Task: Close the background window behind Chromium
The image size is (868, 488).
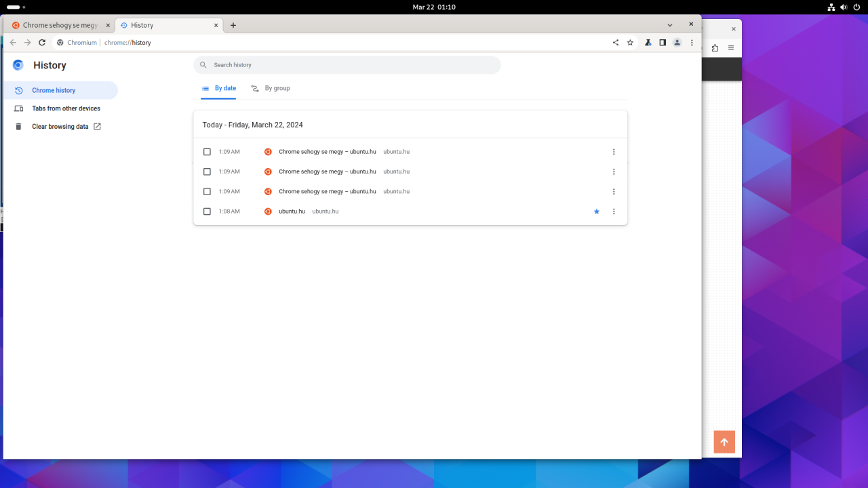Action: coord(733,29)
